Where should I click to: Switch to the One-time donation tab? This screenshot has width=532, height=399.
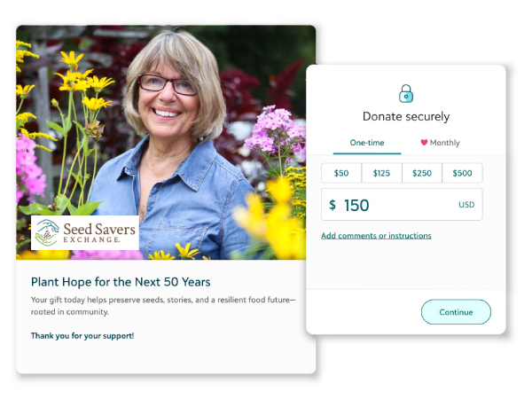pyautogui.click(x=367, y=143)
